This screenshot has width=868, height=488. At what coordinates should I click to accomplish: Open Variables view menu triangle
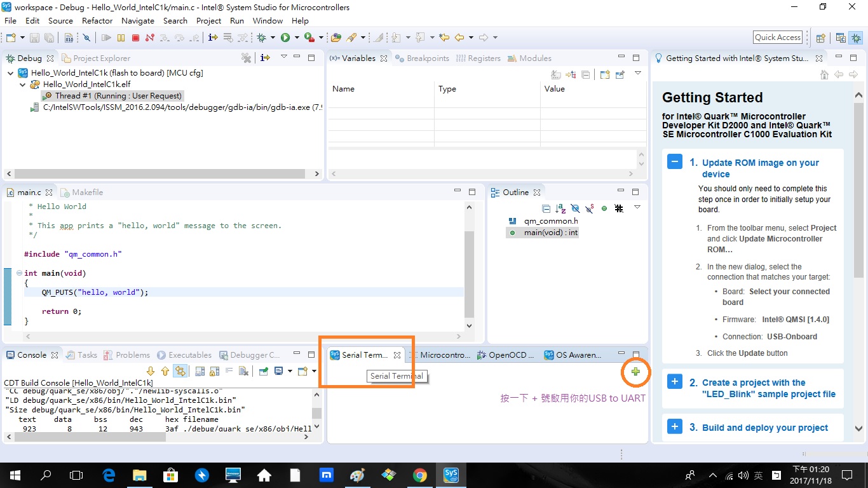[638, 74]
